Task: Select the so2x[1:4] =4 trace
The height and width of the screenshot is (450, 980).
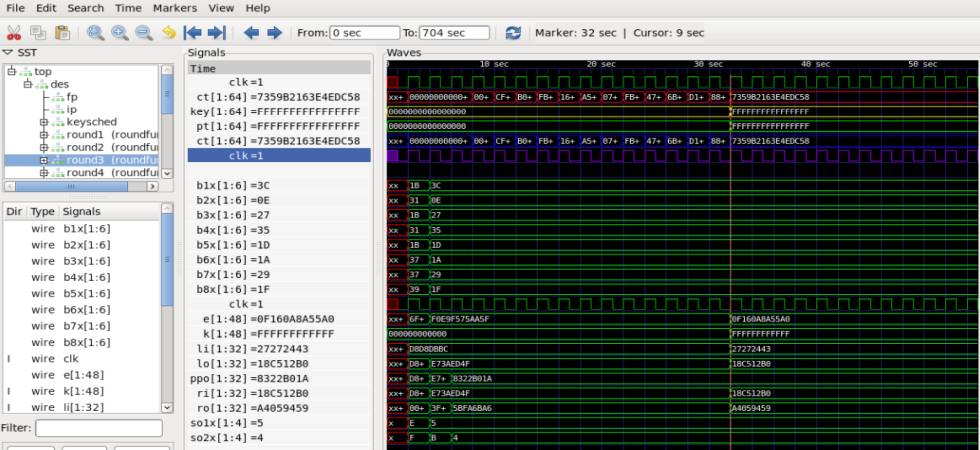Action: click(279, 438)
